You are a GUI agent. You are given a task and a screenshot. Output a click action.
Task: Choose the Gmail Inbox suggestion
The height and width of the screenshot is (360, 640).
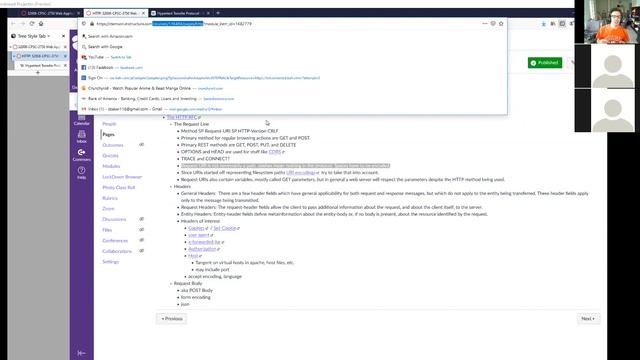[x=292, y=109]
